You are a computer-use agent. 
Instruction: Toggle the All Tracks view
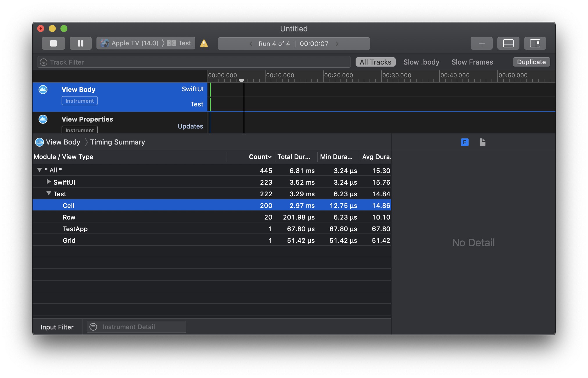(375, 62)
